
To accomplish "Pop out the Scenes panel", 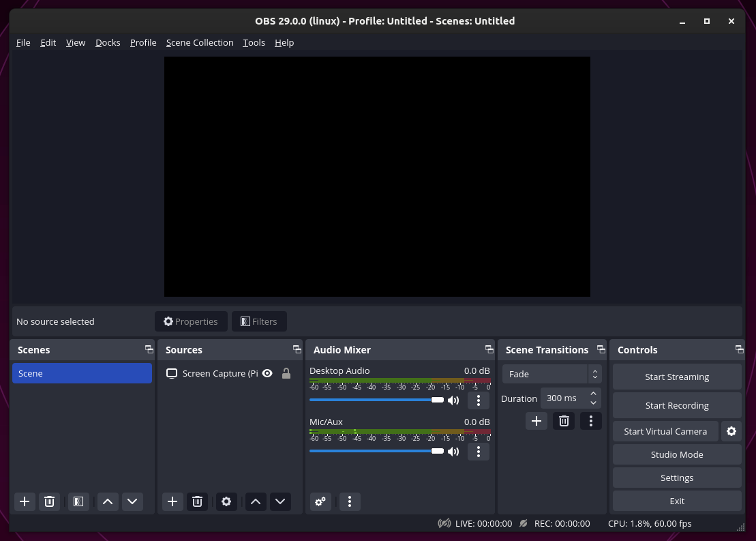I will pos(149,349).
